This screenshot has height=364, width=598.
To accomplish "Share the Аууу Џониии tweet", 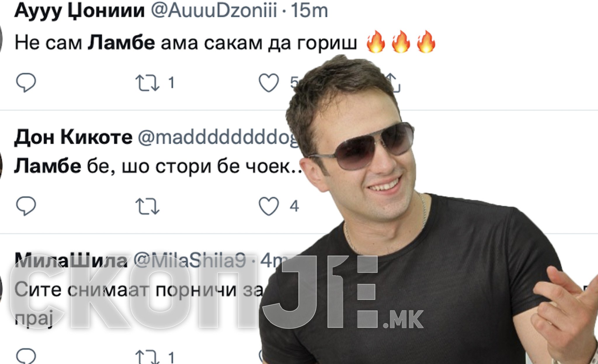I will (394, 83).
